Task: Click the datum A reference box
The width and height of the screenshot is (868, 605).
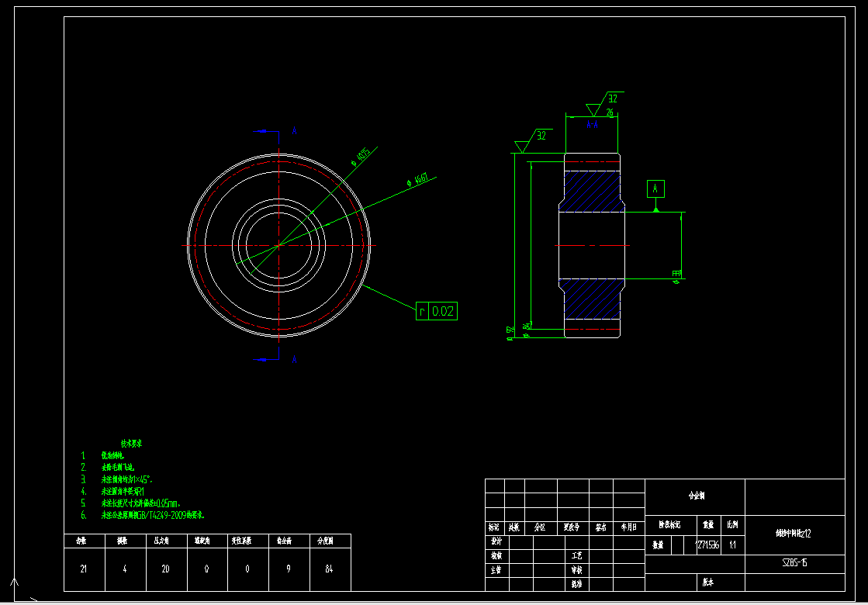Action: [x=655, y=188]
